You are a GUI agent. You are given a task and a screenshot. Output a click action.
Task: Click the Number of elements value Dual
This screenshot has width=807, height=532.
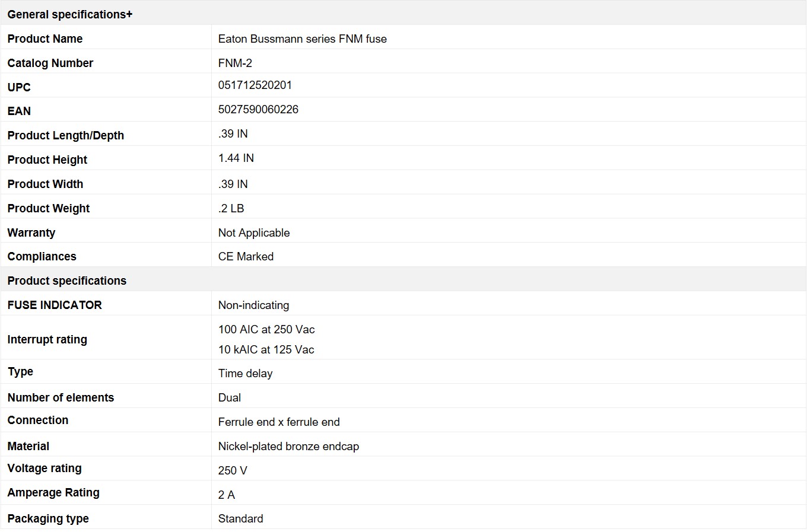pyautogui.click(x=230, y=398)
